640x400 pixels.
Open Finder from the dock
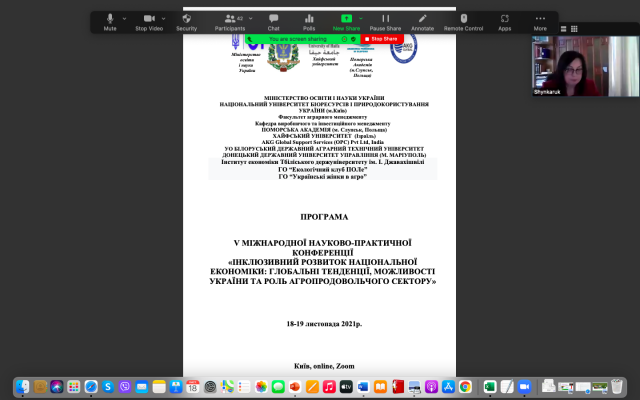[x=23, y=387]
